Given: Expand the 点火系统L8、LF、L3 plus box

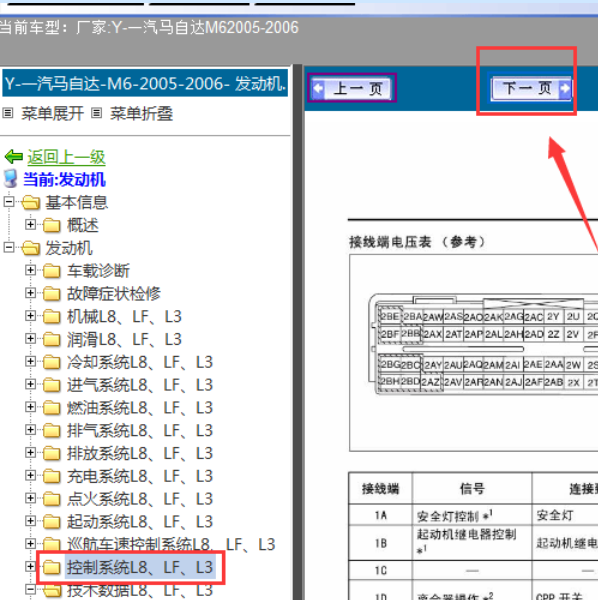Looking at the screenshot, I should coord(30,498).
